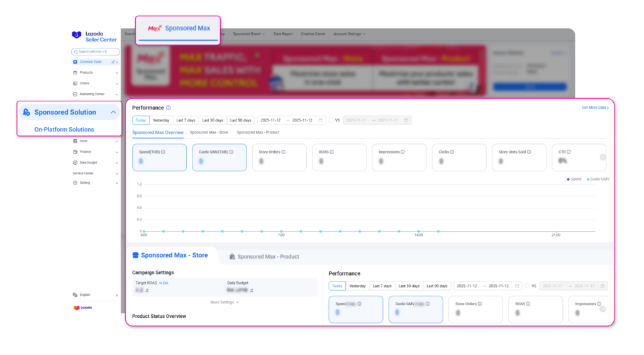Toggle the Spend legend item in the chart
Image resolution: width=644 pixels, height=355 pixels.
click(573, 179)
